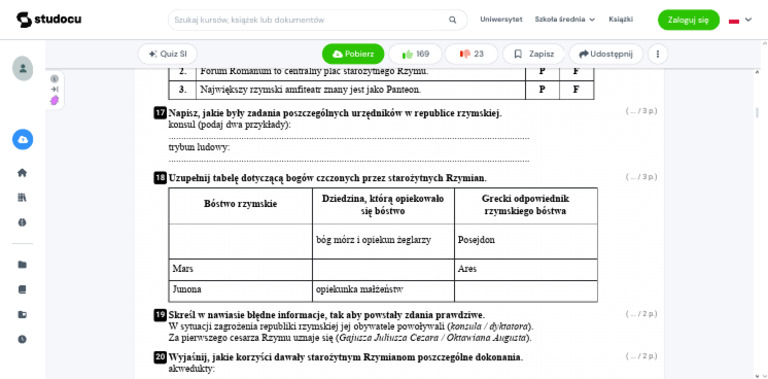The height and width of the screenshot is (379, 768).
Task: Click the question 18 number badge
Action: [160, 178]
